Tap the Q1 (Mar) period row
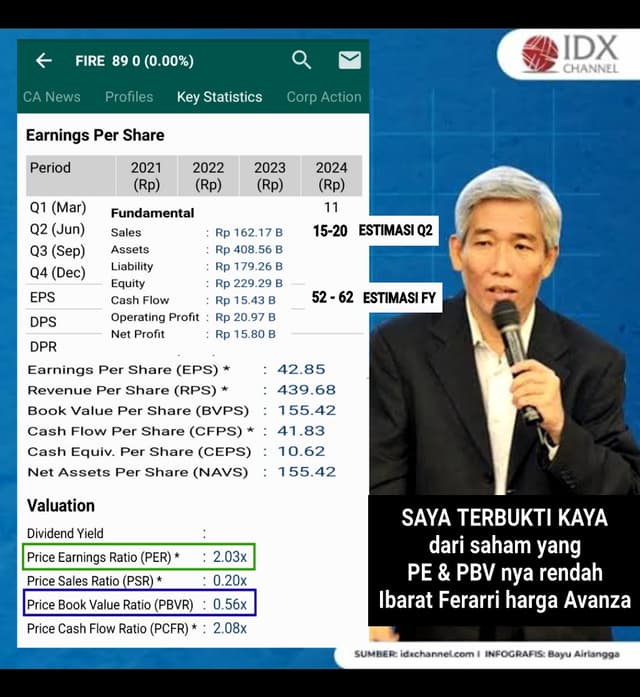 (x=58, y=208)
